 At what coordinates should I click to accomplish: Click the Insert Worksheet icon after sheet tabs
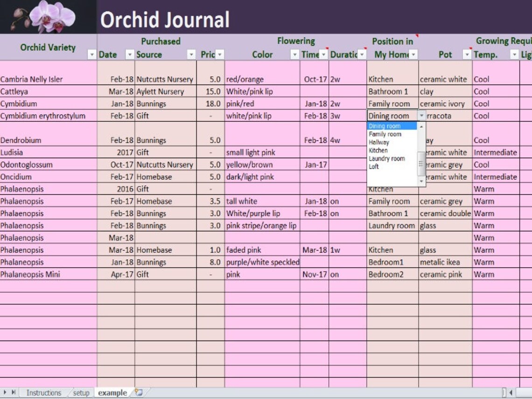coord(138,393)
